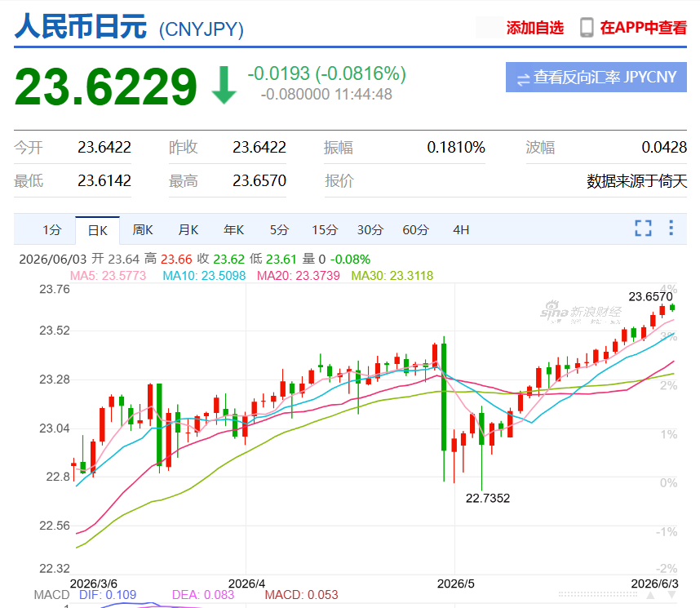This screenshot has height=608, width=700.
Task: Click the 人民币日元 title
Action: pos(80,26)
